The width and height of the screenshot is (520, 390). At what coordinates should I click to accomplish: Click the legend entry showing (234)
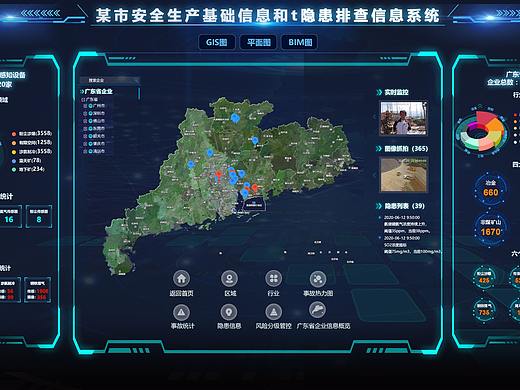[x=28, y=169]
